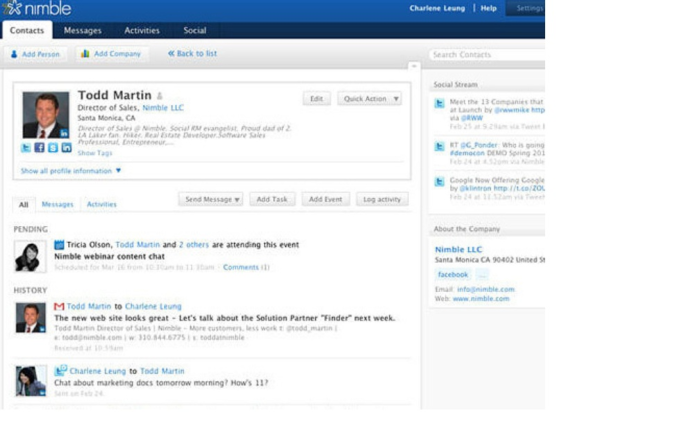This screenshot has width=700, height=438.
Task: Go Back to list
Action: coord(192,54)
